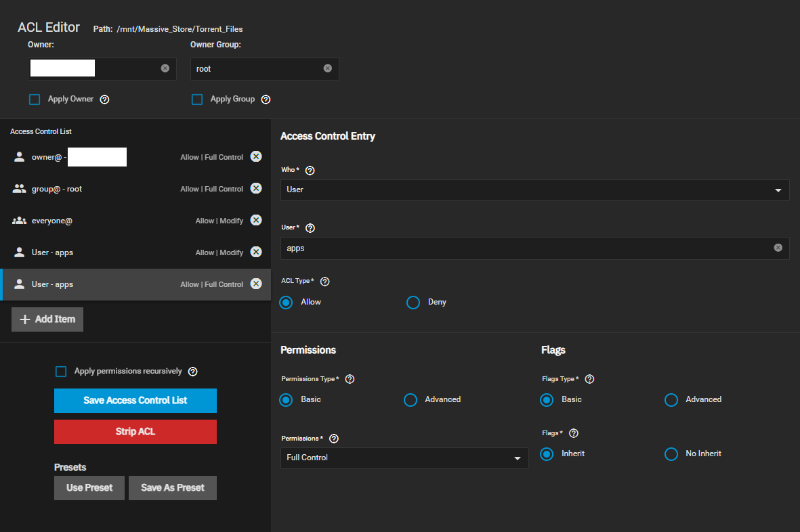
Task: Remove the User - apps Modify entry
Action: (x=256, y=252)
